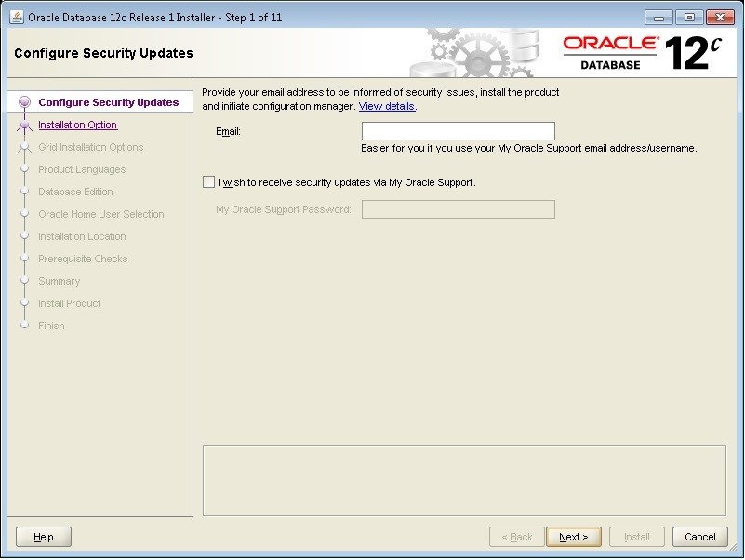Open the View details link
This screenshot has width=745, height=560.
click(x=386, y=106)
